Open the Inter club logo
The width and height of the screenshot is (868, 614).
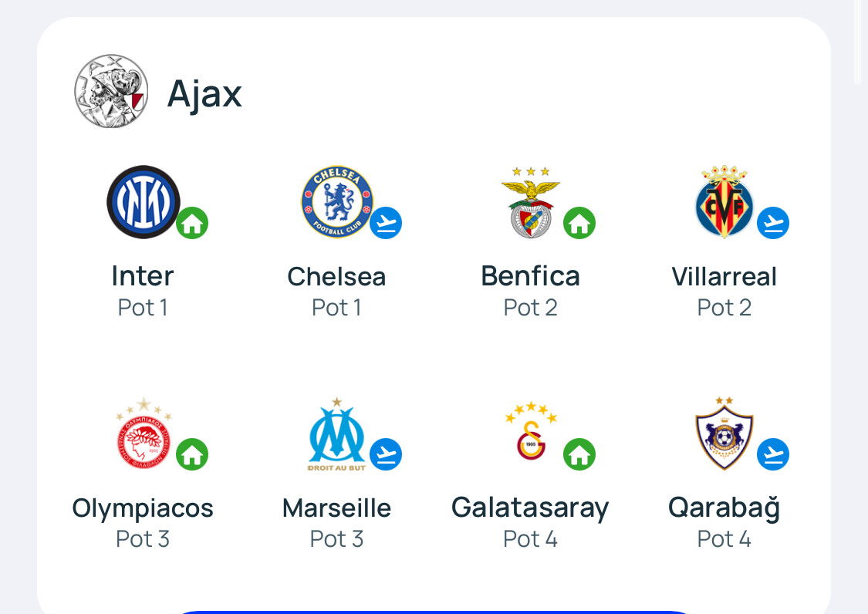click(x=144, y=202)
